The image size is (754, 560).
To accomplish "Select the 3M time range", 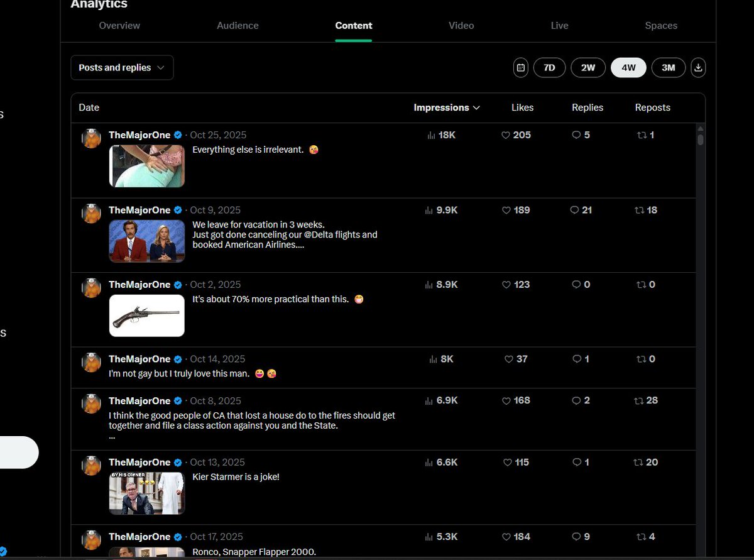I will click(x=669, y=67).
